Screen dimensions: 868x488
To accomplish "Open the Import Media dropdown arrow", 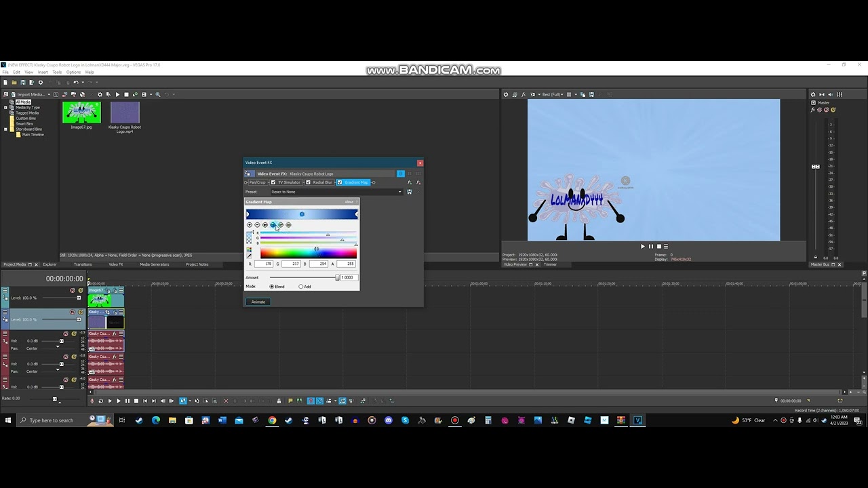I will coord(49,94).
